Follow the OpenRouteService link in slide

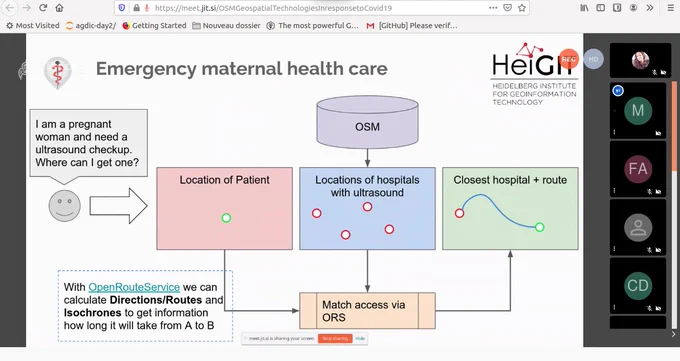[x=134, y=287]
